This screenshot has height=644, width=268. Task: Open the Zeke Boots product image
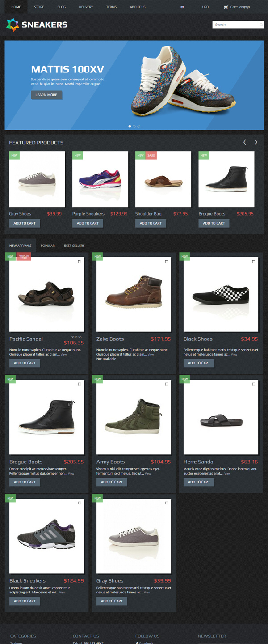click(134, 294)
